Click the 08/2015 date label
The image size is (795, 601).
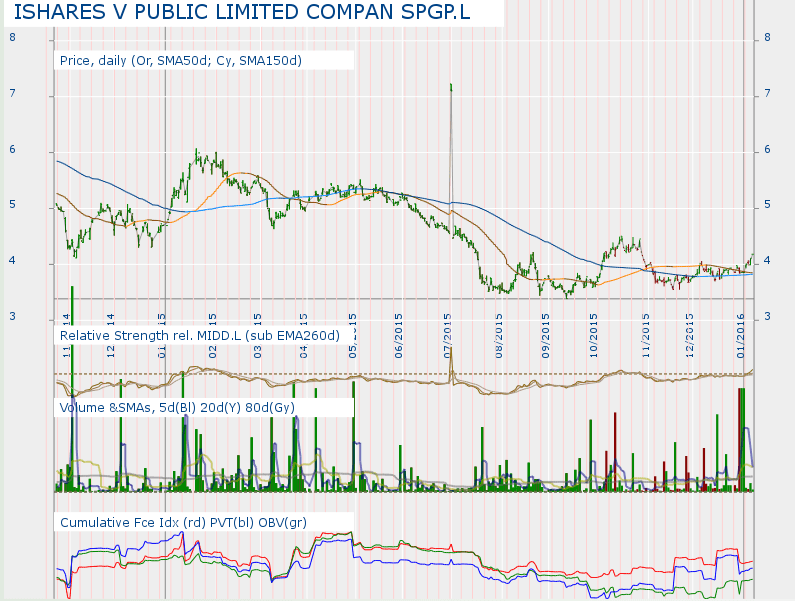point(499,336)
